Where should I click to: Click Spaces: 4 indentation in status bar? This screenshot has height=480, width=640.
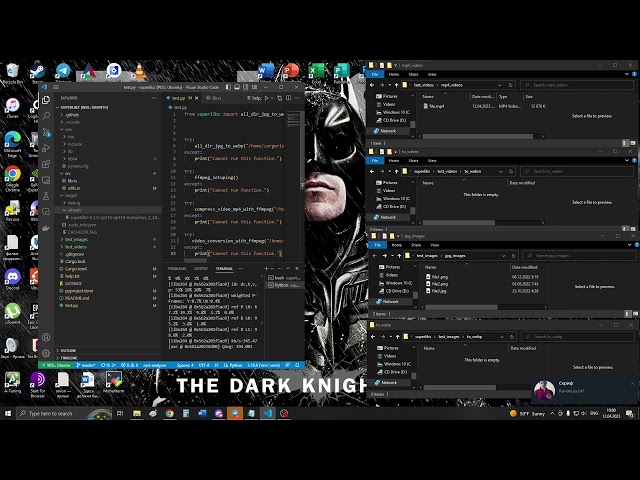click(x=185, y=365)
